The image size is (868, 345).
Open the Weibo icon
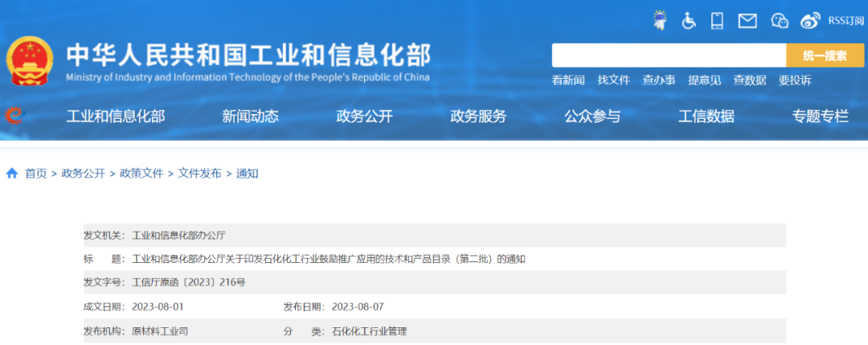[x=810, y=21]
